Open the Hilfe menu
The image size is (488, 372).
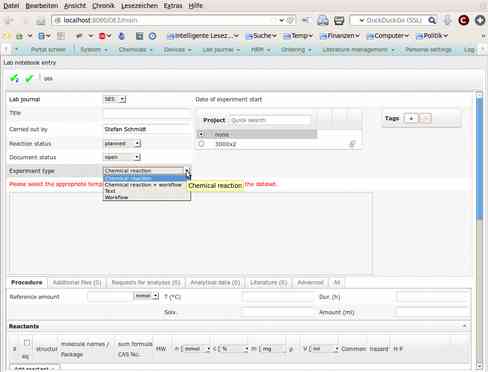point(195,6)
